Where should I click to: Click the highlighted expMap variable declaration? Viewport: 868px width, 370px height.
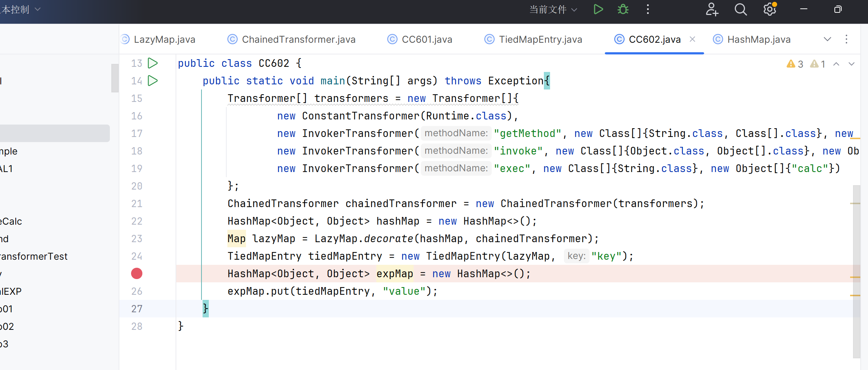click(x=395, y=274)
